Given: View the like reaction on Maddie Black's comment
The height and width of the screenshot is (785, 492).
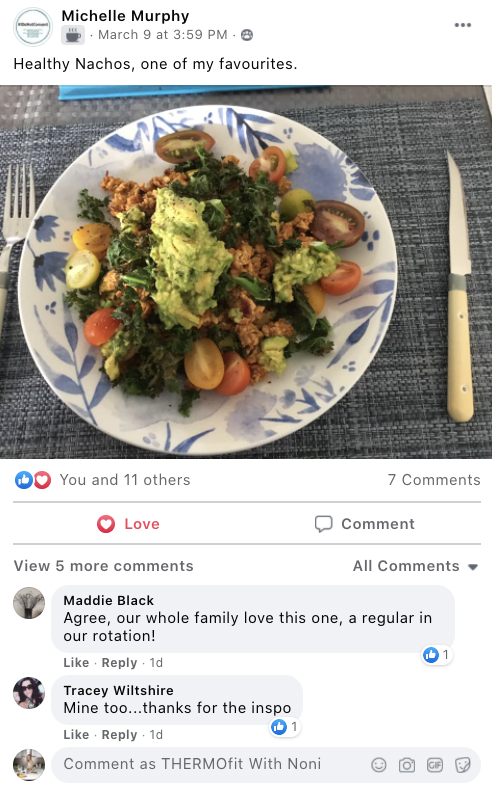Looking at the screenshot, I should (437, 654).
